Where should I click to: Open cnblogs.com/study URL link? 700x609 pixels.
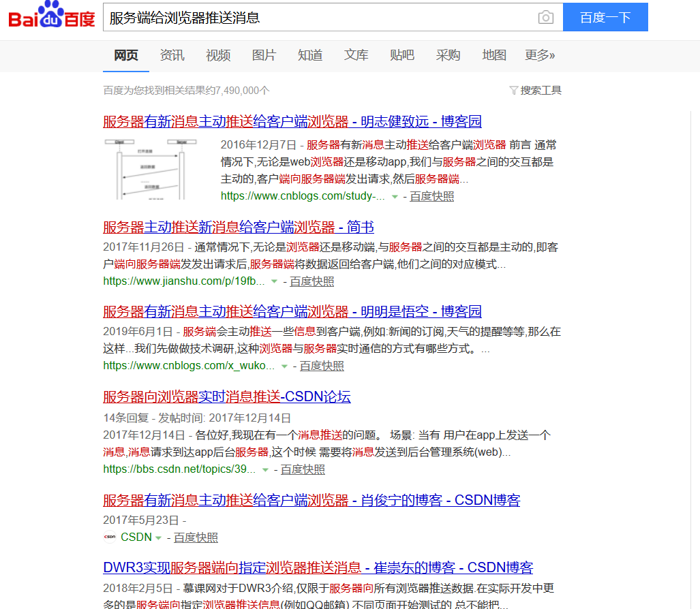coord(303,196)
